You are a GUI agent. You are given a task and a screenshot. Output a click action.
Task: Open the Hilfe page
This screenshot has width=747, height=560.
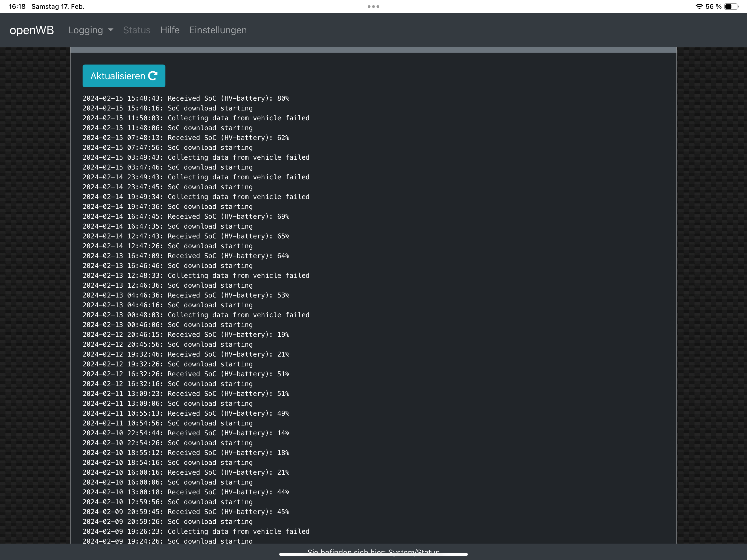(x=170, y=30)
